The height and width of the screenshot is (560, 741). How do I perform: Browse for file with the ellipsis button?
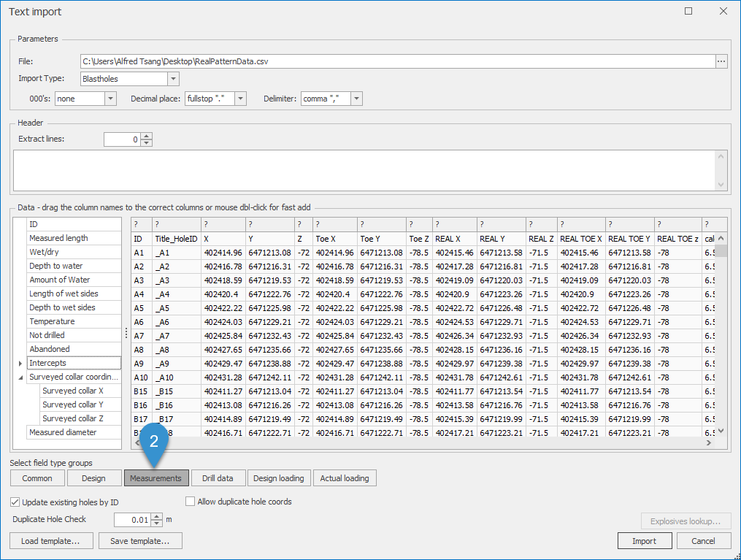pyautogui.click(x=721, y=61)
